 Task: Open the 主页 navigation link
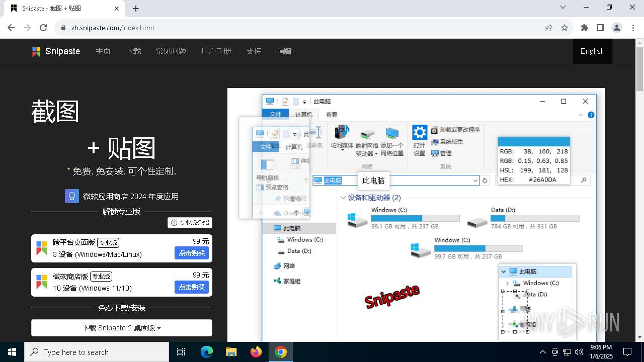(103, 51)
